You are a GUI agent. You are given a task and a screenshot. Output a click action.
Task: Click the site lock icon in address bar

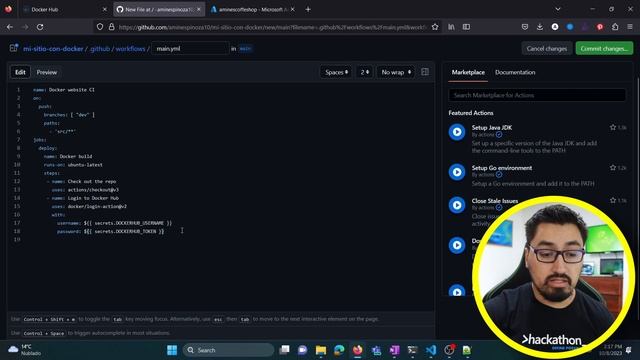pos(111,27)
